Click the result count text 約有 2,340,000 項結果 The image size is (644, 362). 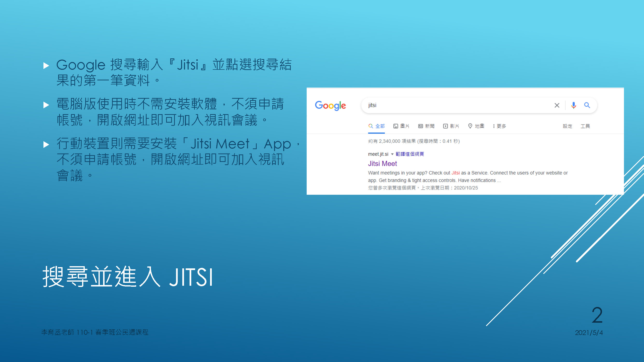pos(392,141)
